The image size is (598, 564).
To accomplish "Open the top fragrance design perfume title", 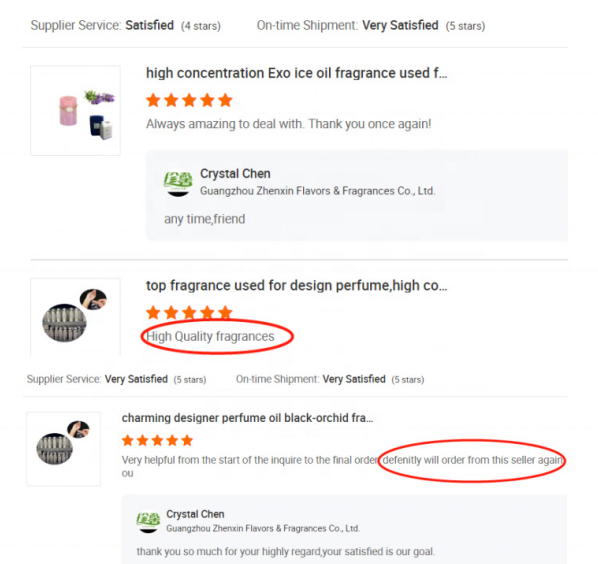I will (x=296, y=285).
